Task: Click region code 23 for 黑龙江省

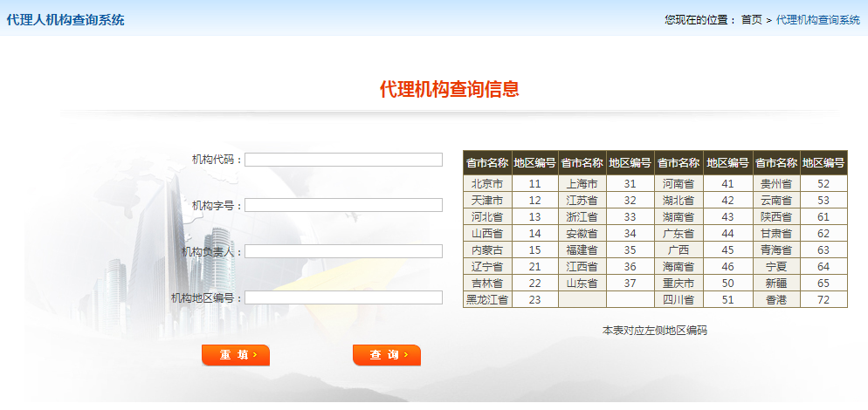Action: pyautogui.click(x=534, y=300)
